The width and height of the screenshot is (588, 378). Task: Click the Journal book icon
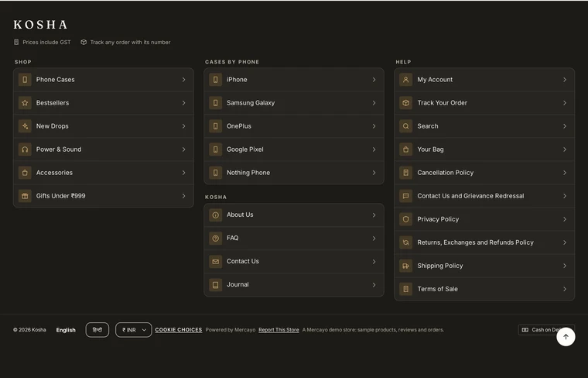coord(215,285)
